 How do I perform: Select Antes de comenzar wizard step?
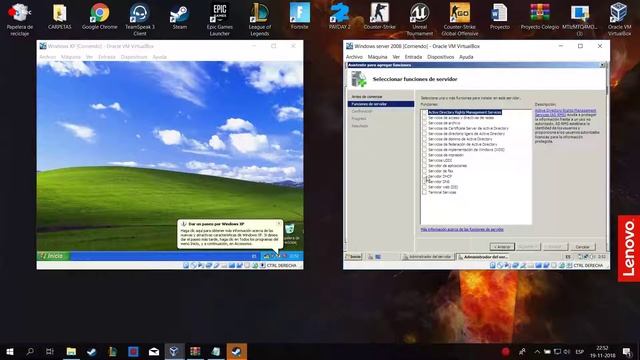367,97
